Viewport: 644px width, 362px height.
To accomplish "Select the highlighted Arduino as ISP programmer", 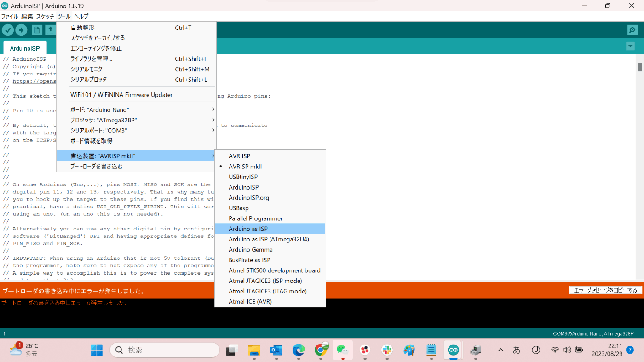I will [270, 229].
